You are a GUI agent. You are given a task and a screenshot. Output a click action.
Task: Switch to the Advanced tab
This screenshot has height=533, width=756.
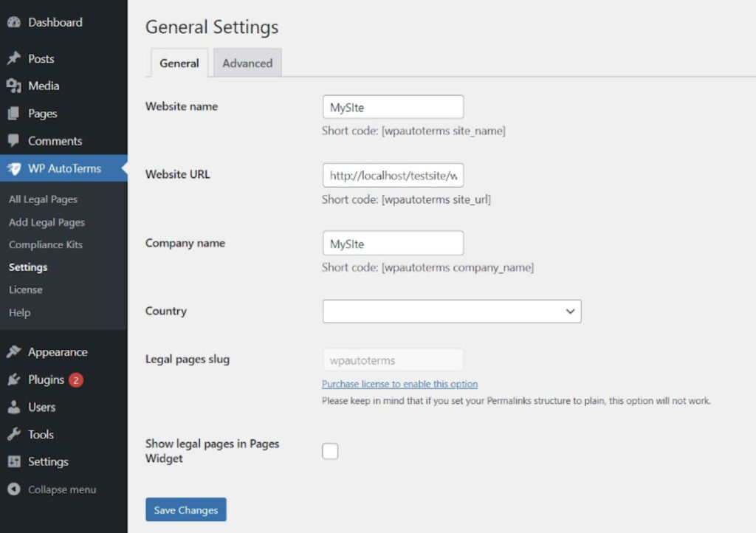(247, 63)
